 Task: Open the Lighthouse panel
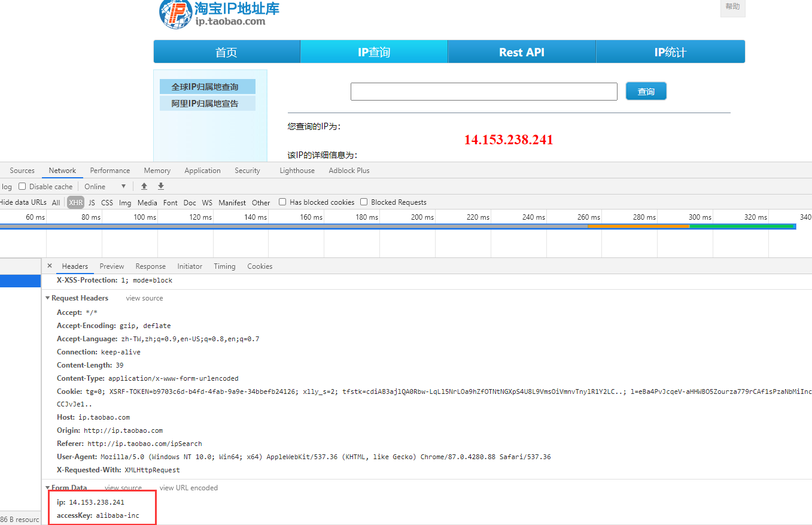point(297,170)
